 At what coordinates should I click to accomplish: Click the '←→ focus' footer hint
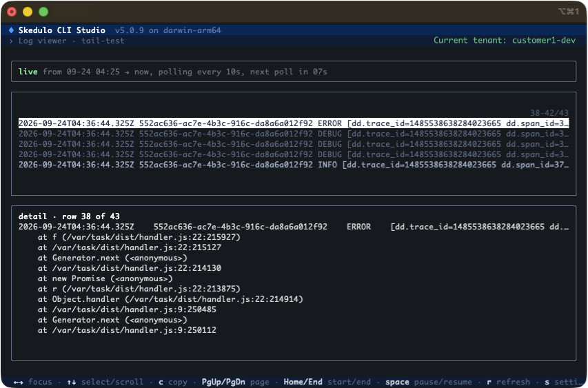tap(32, 382)
